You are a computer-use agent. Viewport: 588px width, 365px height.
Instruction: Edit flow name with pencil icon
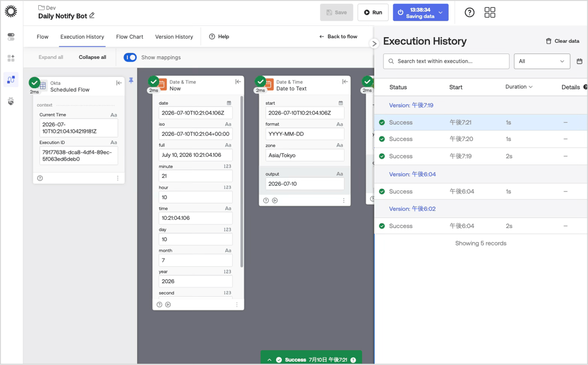coord(92,16)
